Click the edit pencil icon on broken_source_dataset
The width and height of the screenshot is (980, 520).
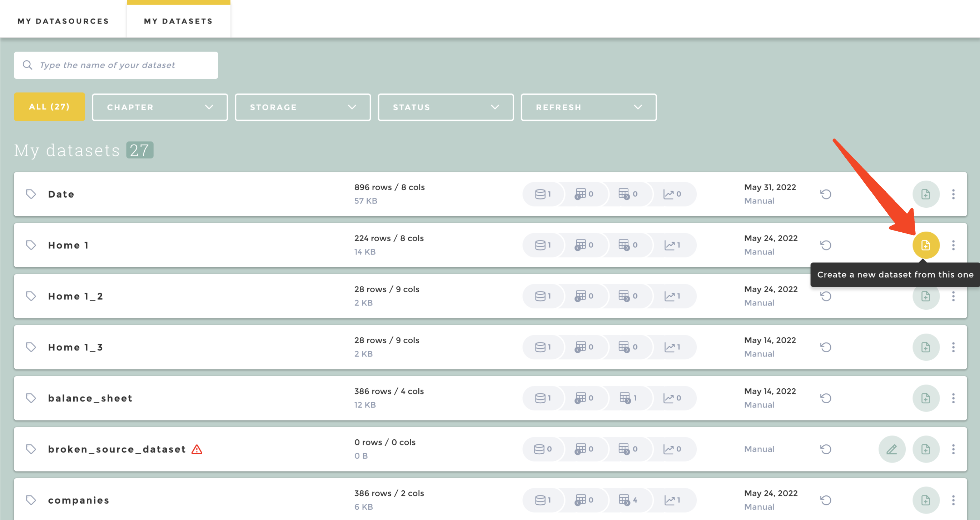(891, 449)
